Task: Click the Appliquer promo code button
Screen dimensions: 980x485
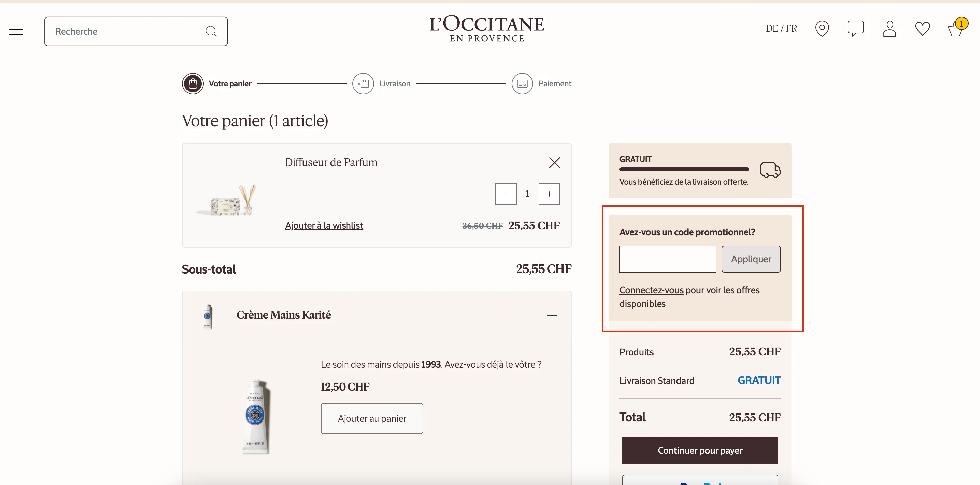Action: pyautogui.click(x=751, y=259)
